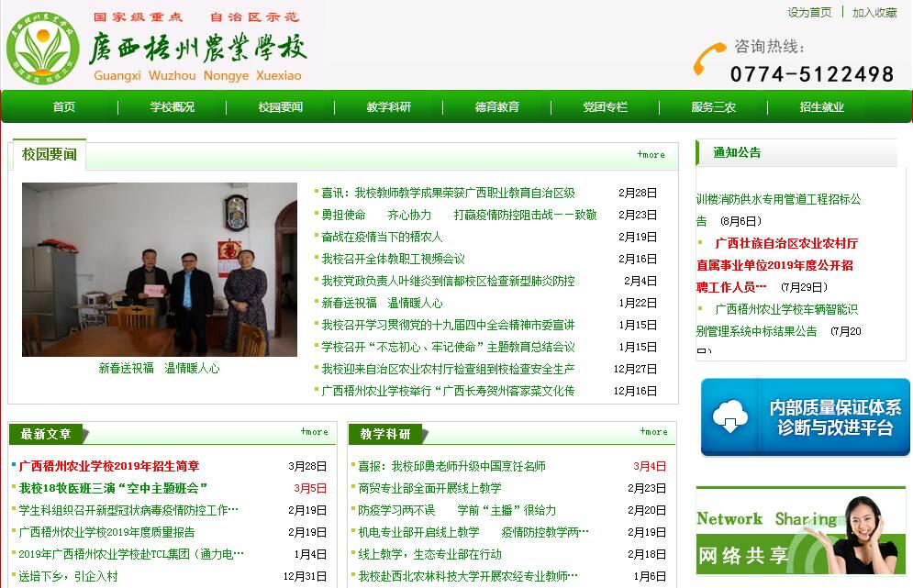This screenshot has width=913, height=588.
Task: Open the 新春送祝福 news photo
Action: (160, 269)
